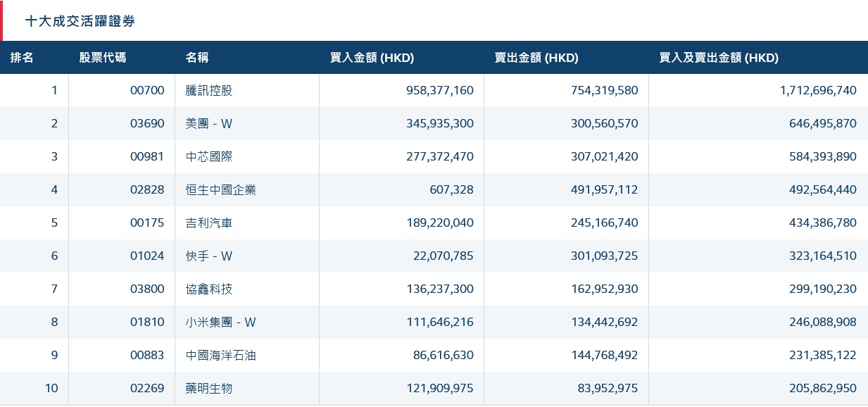Click the sell amount 300,560,570
The height and width of the screenshot is (407, 868).
click(605, 123)
